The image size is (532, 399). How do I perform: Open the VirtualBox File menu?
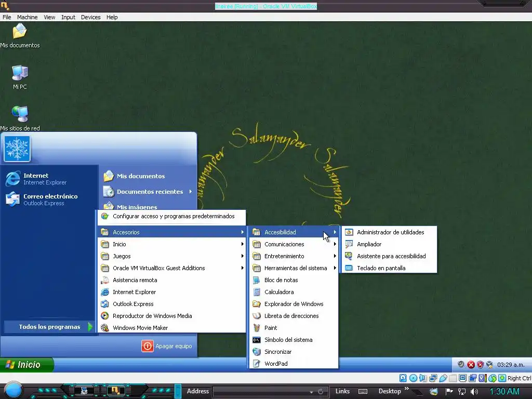7,17
